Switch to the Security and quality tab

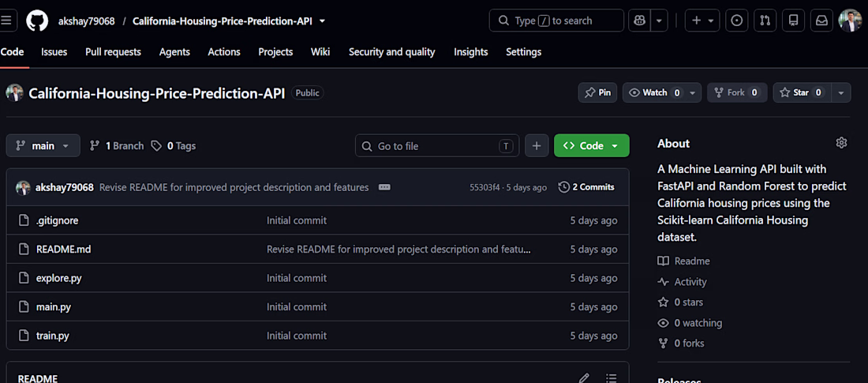[x=392, y=52]
